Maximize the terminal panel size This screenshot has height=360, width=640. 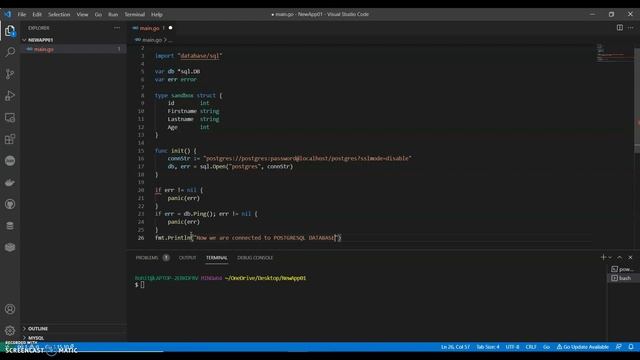coord(620,258)
